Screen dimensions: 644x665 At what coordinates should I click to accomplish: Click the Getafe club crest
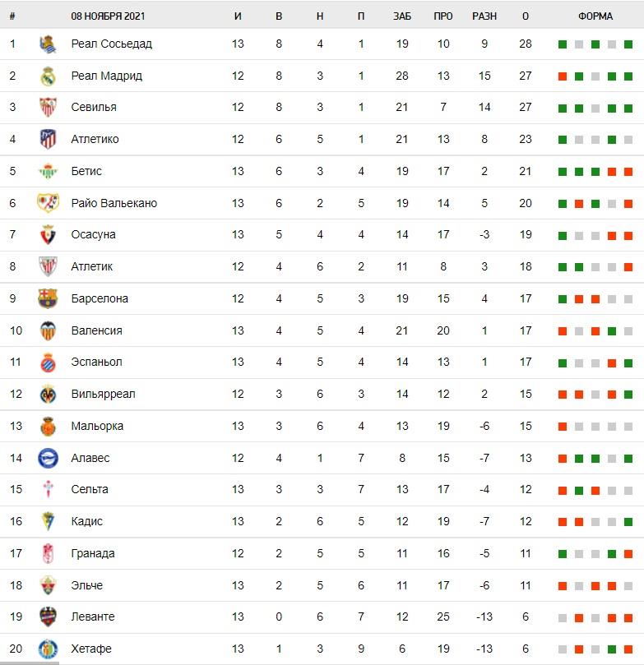(48, 649)
